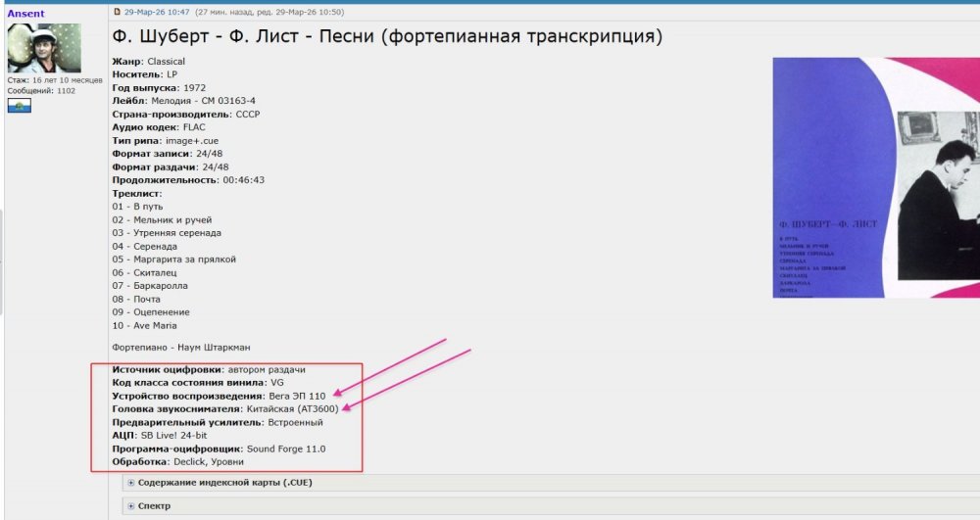Click the album cover image on the right
Screen dimensions: 980x520
[x=875, y=177]
